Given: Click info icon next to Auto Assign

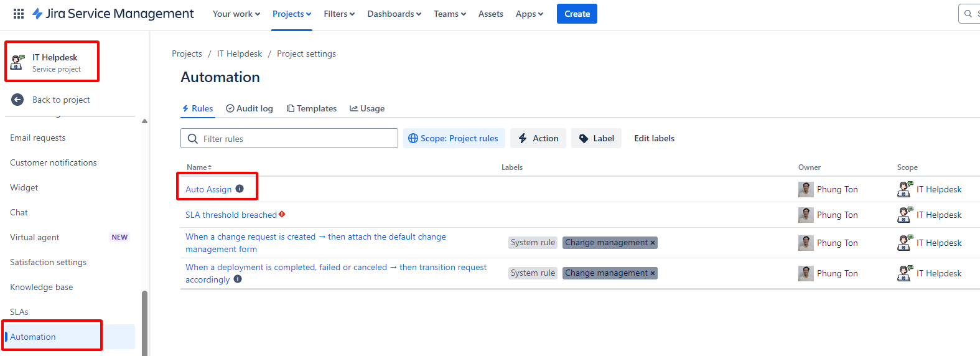Looking at the screenshot, I should pyautogui.click(x=240, y=189).
